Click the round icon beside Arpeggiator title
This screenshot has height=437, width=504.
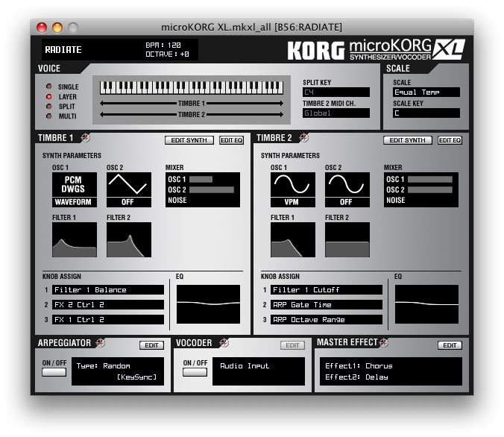(x=101, y=343)
